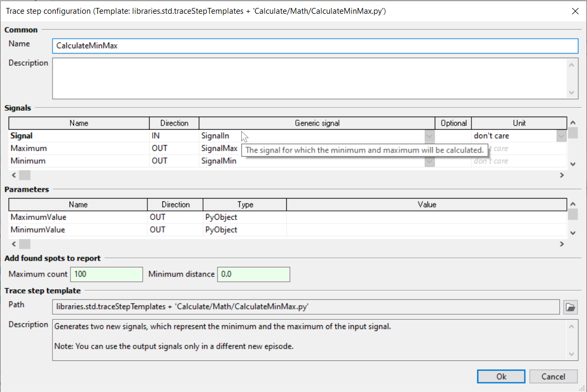Click Parameters table scroll down arrow
This screenshot has width=587, height=392.
click(x=573, y=233)
